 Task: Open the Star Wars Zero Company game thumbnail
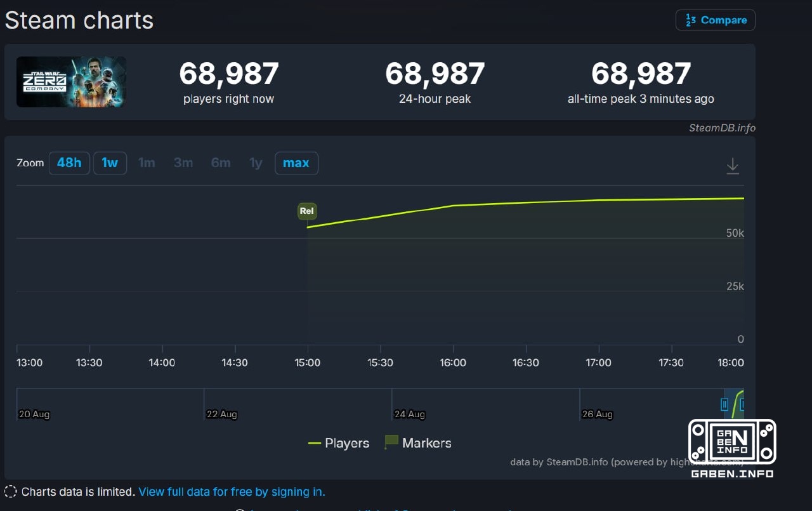point(71,82)
